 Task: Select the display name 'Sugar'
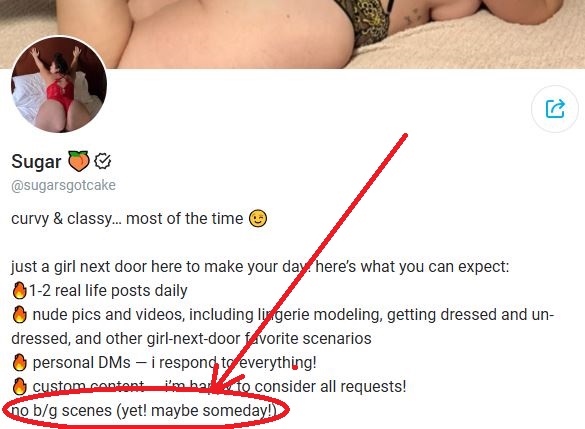click(x=36, y=162)
